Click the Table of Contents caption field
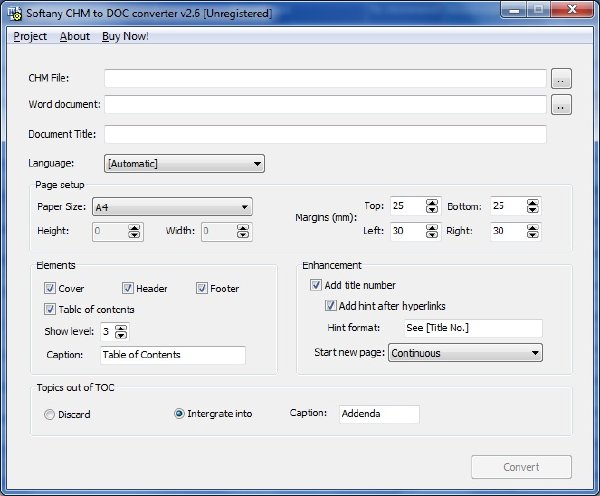This screenshot has height=496, width=600. pyautogui.click(x=173, y=355)
